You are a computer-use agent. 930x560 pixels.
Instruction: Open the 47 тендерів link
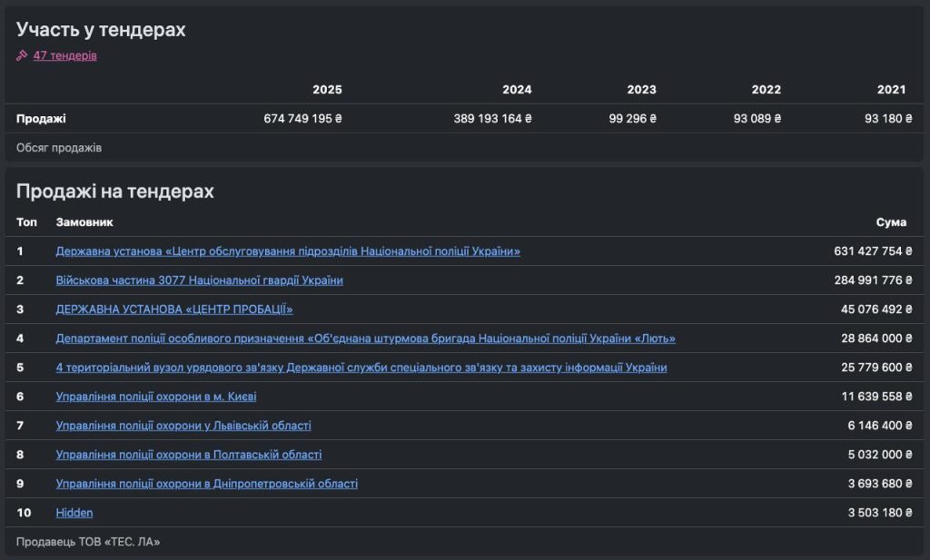tap(64, 55)
